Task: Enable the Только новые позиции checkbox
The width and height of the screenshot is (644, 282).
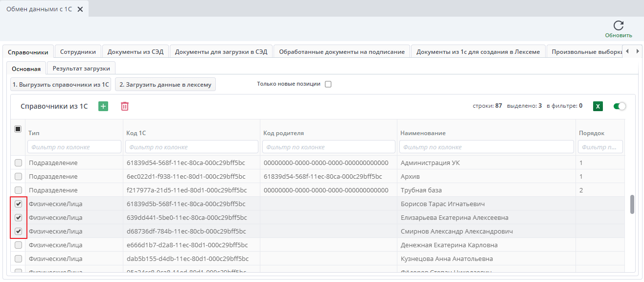Action: 328,84
